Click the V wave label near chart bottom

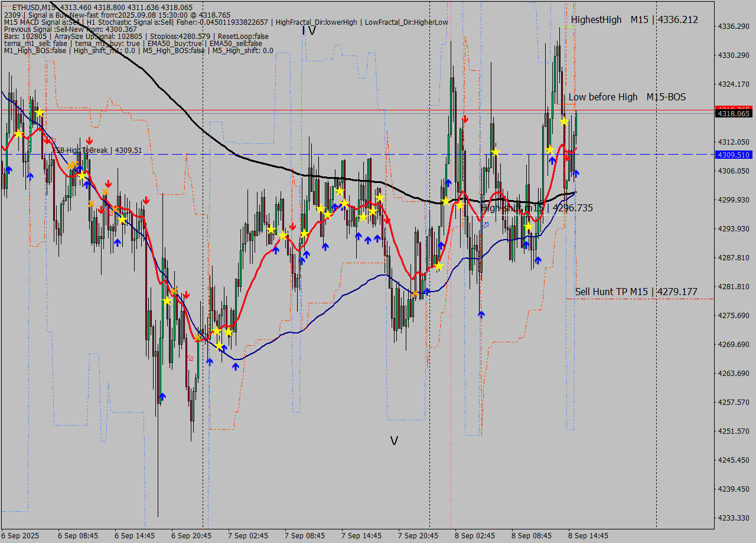(x=394, y=440)
